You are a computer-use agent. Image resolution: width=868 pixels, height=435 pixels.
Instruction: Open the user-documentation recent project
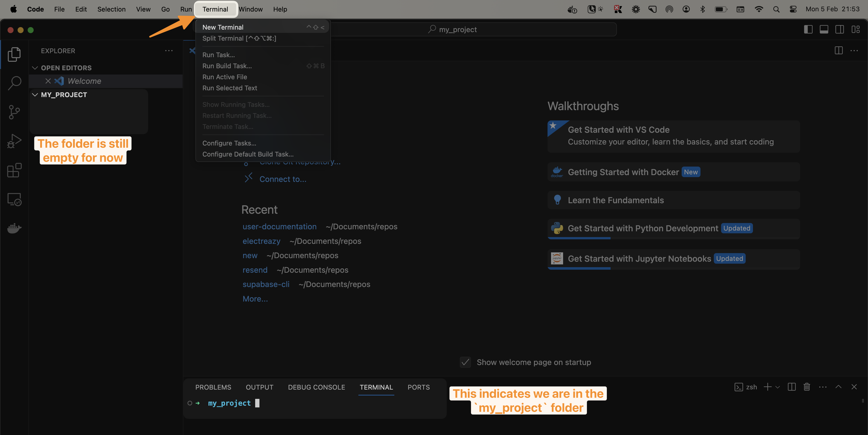[x=279, y=226]
